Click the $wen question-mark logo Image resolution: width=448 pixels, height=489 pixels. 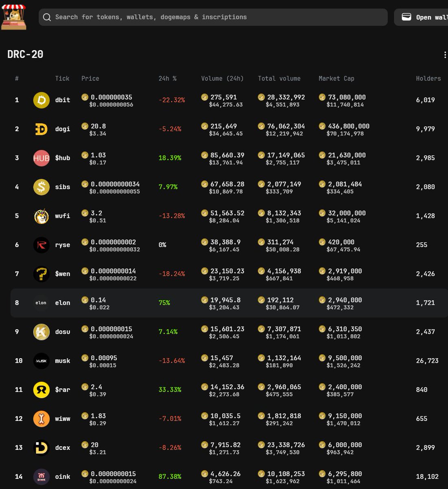[41, 274]
